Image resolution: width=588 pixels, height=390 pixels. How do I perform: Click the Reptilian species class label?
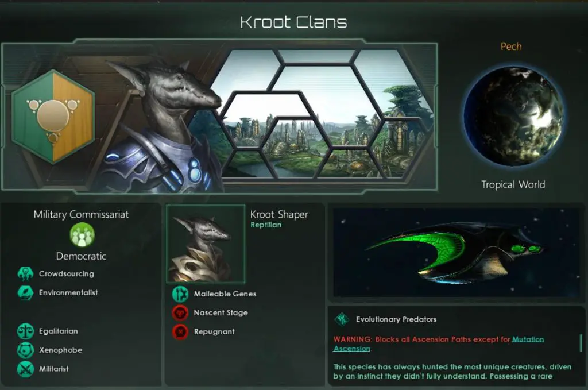[266, 225]
